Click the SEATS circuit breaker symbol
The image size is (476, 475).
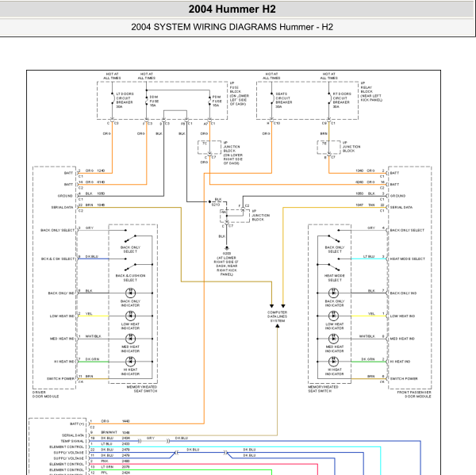click(x=272, y=98)
